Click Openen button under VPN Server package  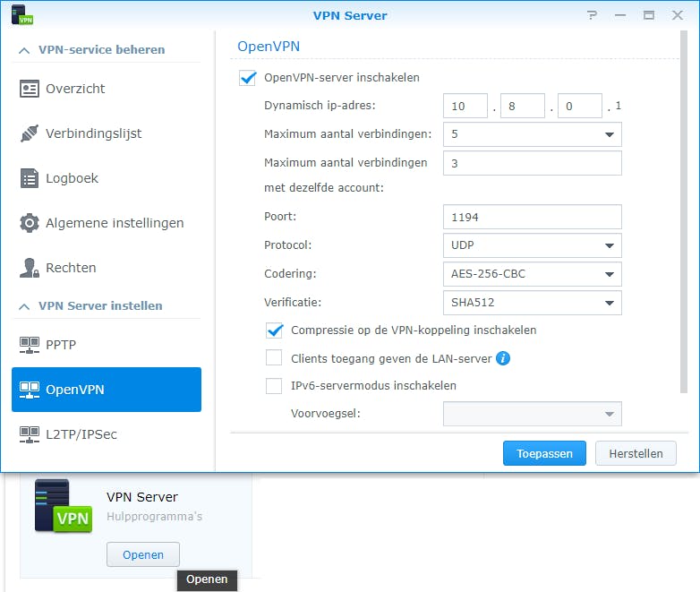pos(143,554)
